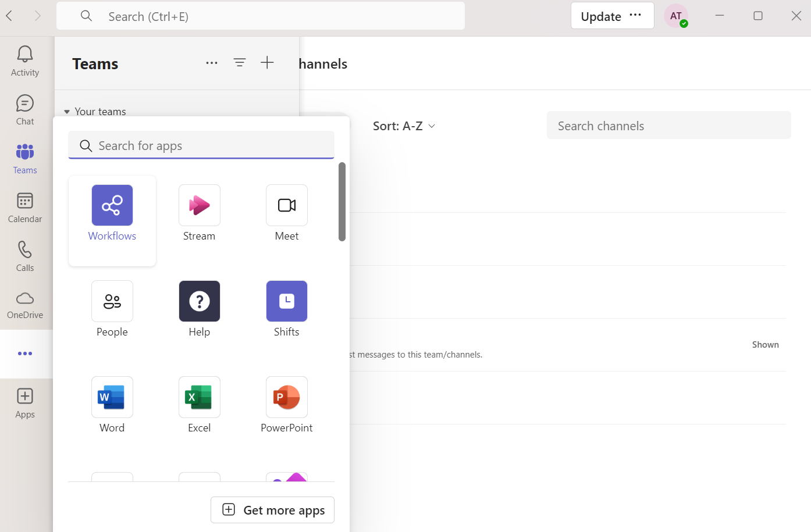Collapse the Your teams section
This screenshot has height=532, width=811.
[95, 112]
